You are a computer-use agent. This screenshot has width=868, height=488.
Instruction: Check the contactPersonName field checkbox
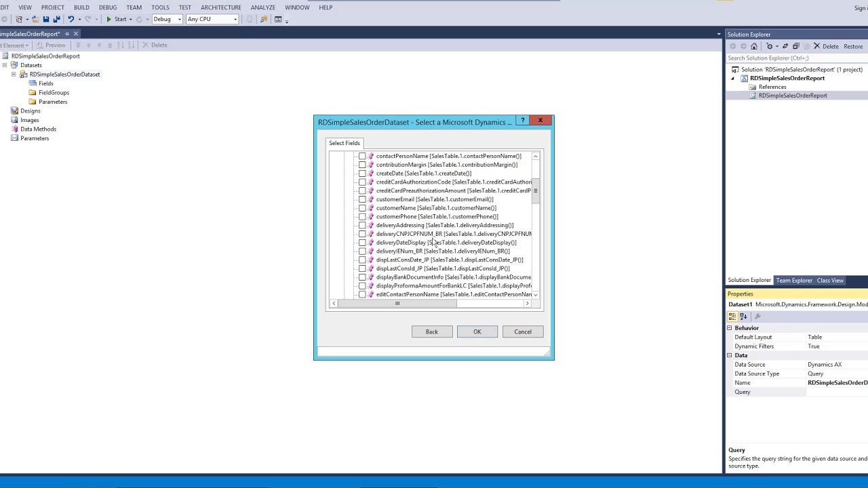point(362,156)
